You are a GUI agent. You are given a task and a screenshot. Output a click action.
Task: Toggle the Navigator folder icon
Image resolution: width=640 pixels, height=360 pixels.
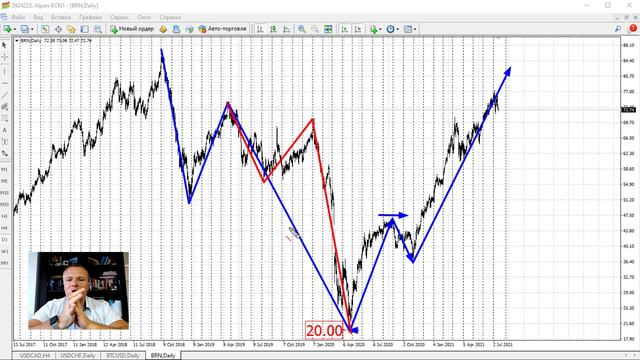pyautogui.click(x=71, y=29)
